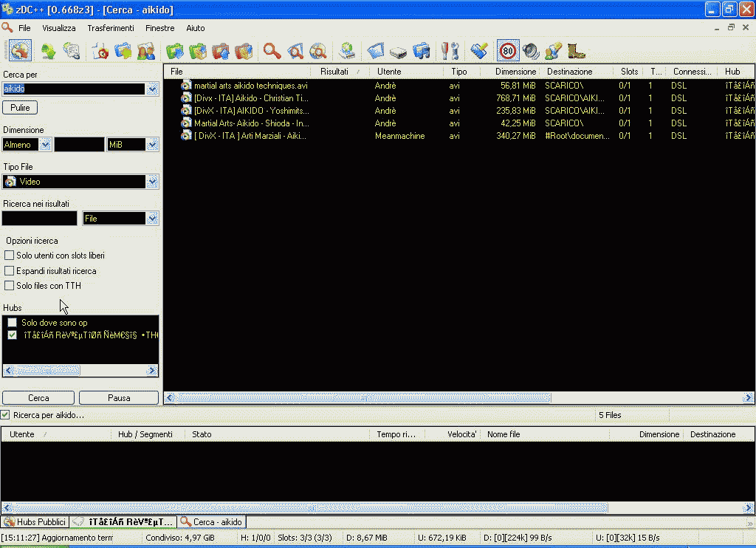This screenshot has height=548, width=756.
Task: Open Settings via wrench and screwdriver icon
Action: click(450, 51)
